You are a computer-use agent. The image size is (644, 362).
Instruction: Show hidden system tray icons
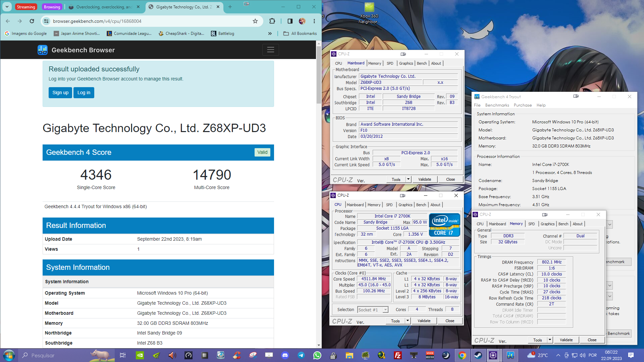pos(558,355)
